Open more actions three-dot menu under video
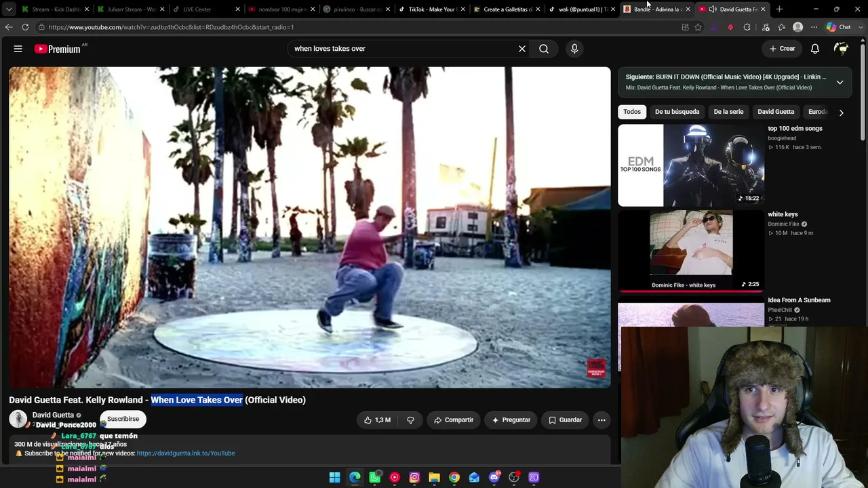Screen dimensions: 868x488 pos(601,420)
